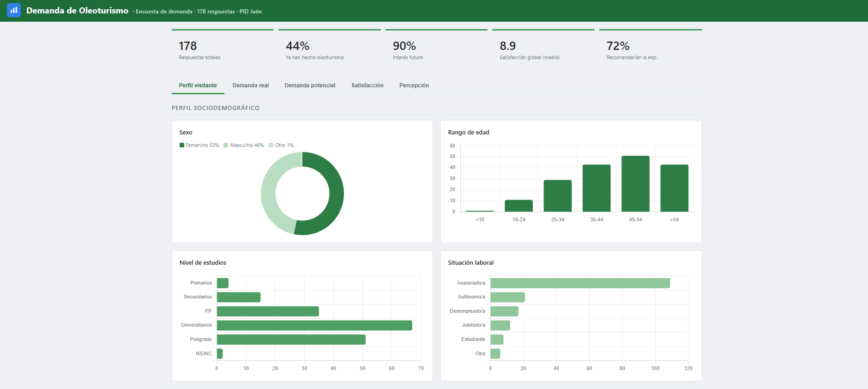Click the 25-34 age bar
Image resolution: width=868 pixels, height=389 pixels.
coord(558,196)
